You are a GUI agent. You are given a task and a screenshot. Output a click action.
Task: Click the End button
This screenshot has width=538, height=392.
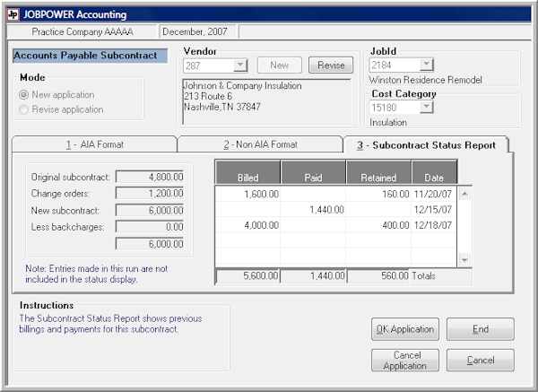(480, 329)
